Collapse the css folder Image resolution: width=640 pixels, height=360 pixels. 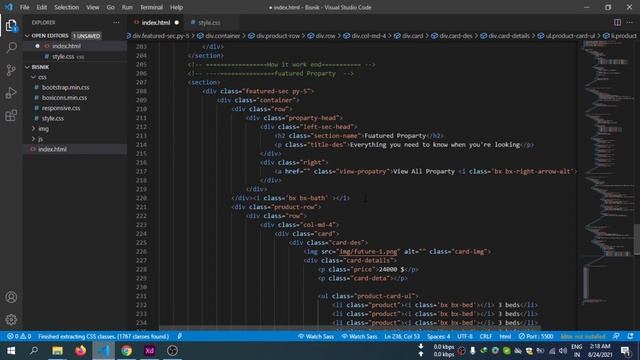[x=33, y=77]
